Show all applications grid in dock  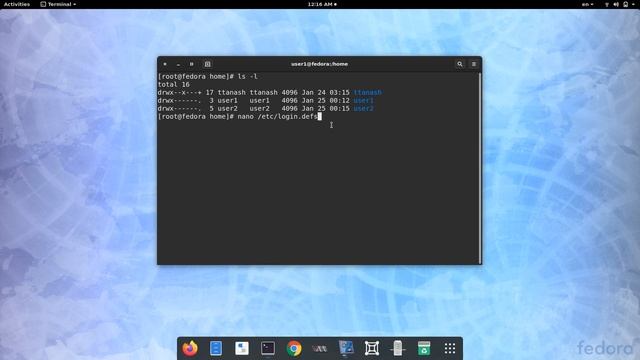450,348
